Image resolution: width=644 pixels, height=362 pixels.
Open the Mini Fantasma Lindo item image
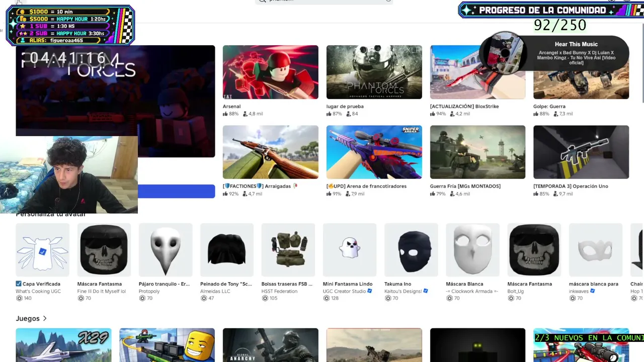(x=350, y=250)
